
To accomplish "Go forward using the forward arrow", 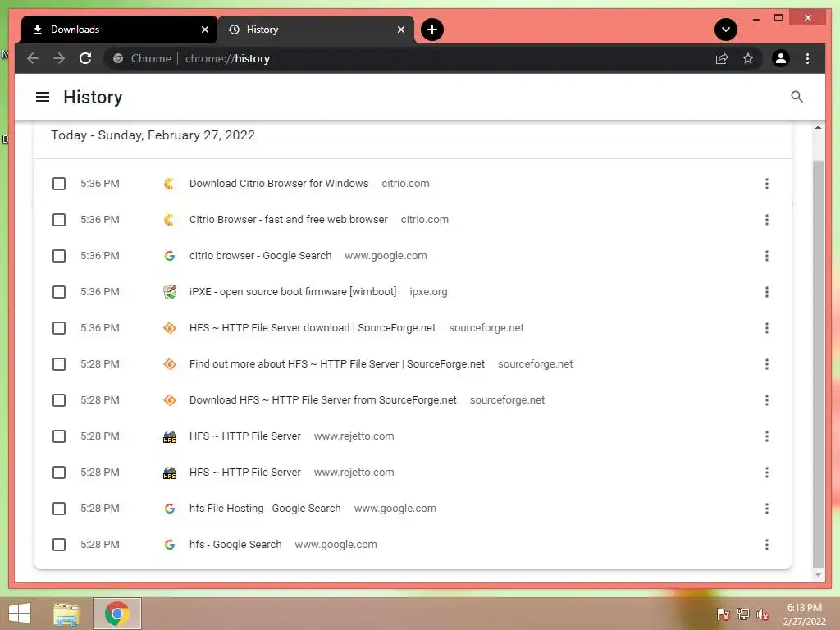I will click(x=59, y=58).
